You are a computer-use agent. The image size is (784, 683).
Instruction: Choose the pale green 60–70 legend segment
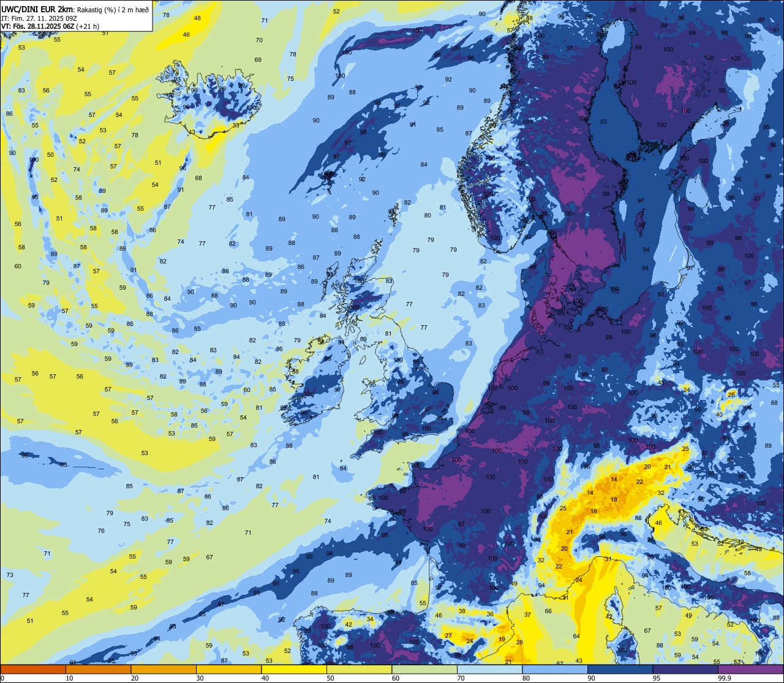click(x=424, y=669)
